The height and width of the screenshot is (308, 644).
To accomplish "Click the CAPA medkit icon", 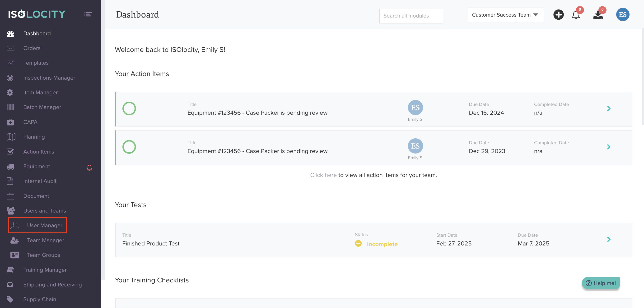I will point(10,122).
